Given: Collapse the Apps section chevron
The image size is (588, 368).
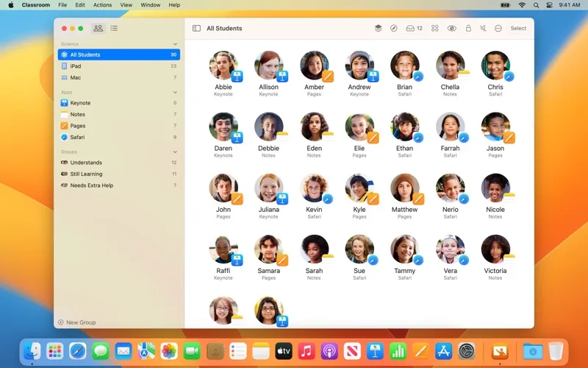Looking at the screenshot, I should click(x=175, y=92).
